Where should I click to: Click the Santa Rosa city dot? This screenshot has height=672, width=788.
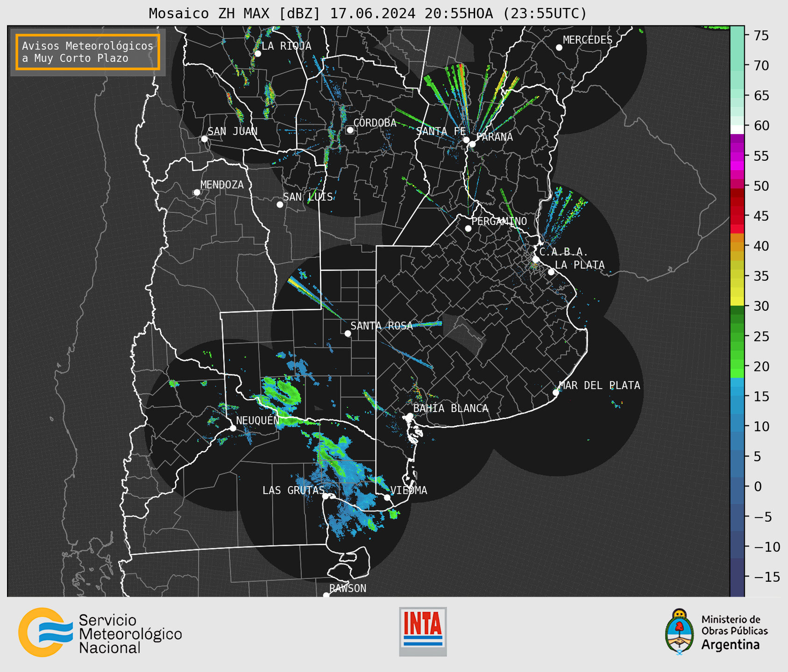coord(348,333)
